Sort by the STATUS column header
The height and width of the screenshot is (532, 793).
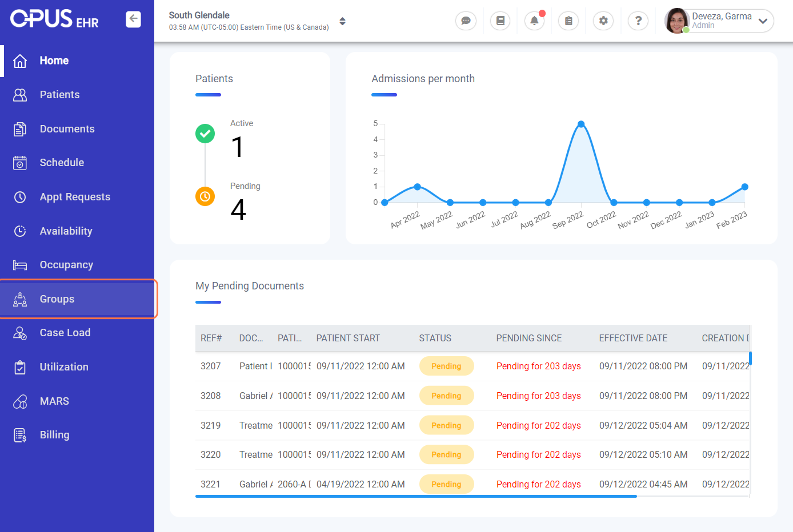tap(435, 338)
